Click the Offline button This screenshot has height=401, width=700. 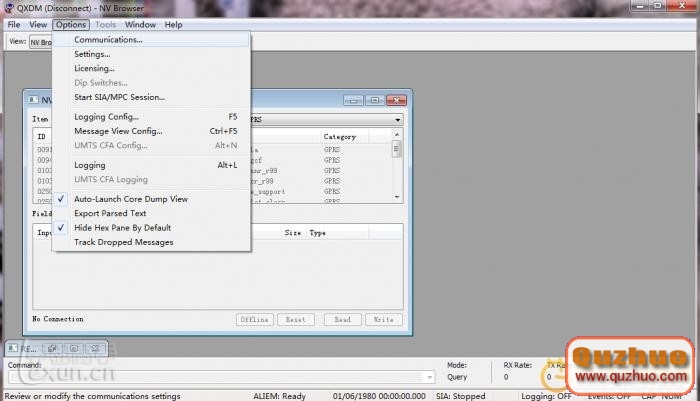[254, 319]
